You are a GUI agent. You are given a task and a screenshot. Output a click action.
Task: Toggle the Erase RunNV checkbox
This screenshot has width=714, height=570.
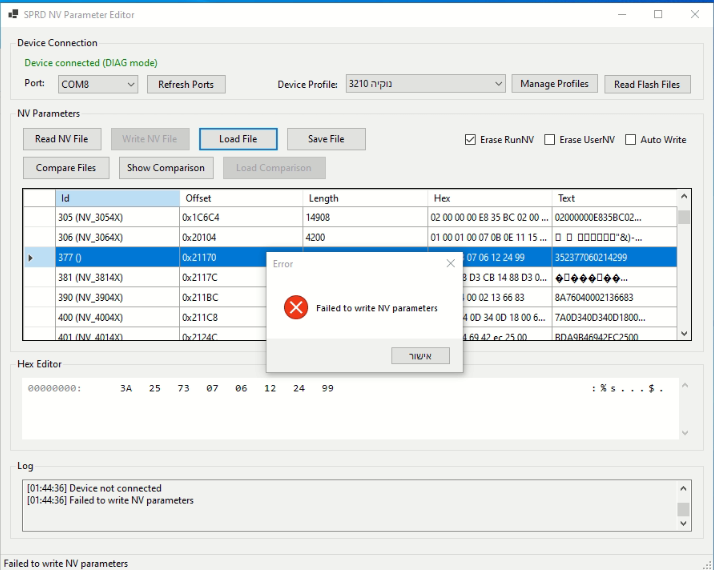tap(471, 140)
